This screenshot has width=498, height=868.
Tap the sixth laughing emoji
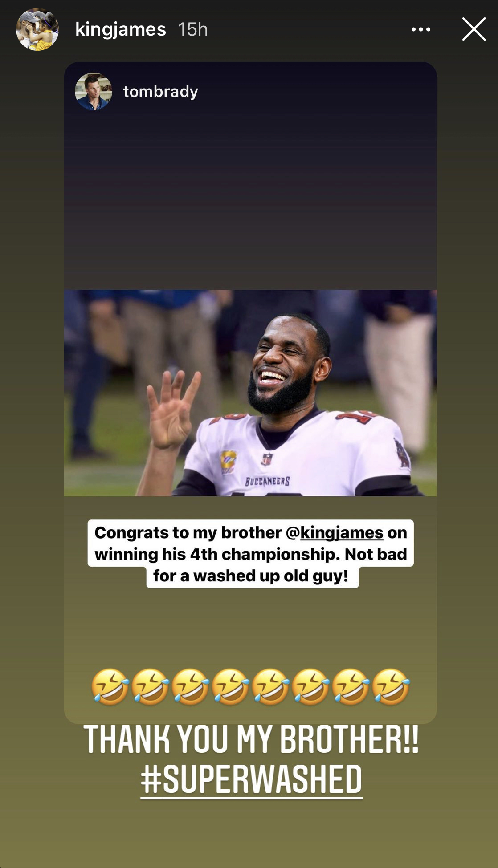310,686
